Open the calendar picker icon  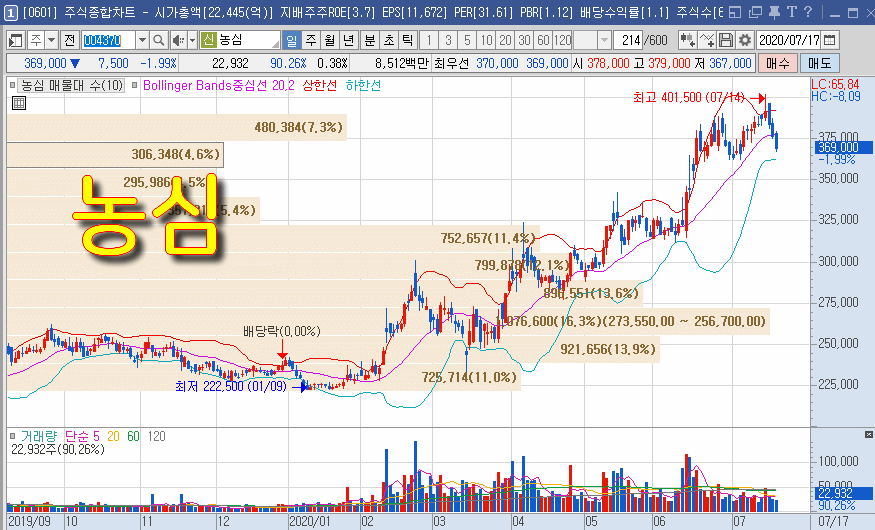pos(830,40)
